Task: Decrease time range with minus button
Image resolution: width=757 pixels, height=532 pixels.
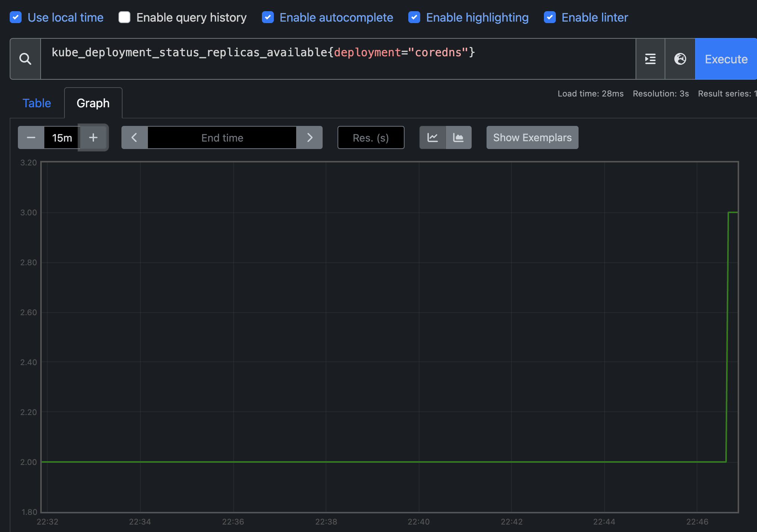Action: coord(31,137)
